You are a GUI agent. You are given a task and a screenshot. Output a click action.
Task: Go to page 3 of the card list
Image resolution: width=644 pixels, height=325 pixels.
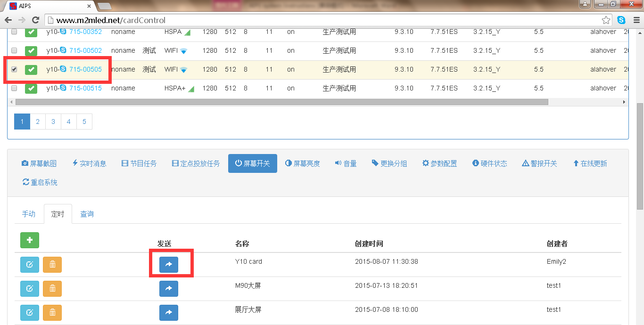[x=53, y=122]
